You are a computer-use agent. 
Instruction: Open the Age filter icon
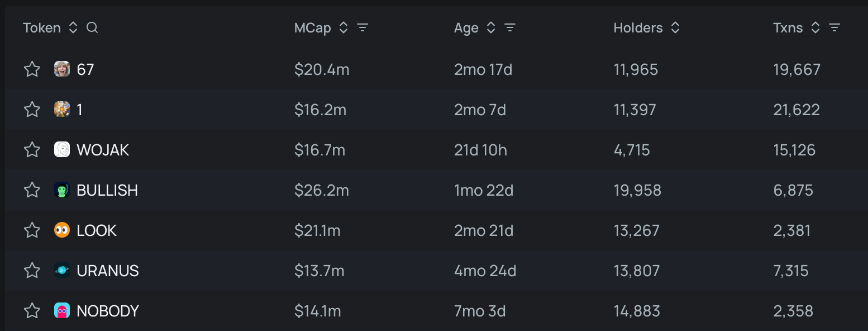[509, 28]
